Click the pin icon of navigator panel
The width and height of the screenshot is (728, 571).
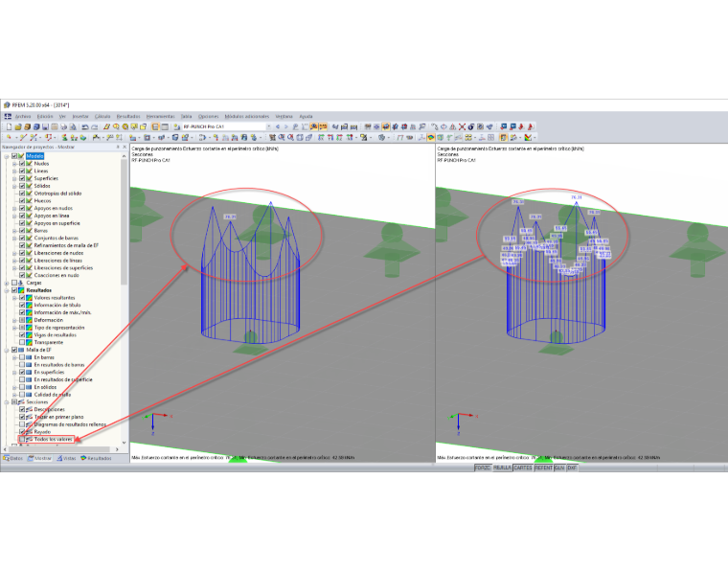click(118, 147)
